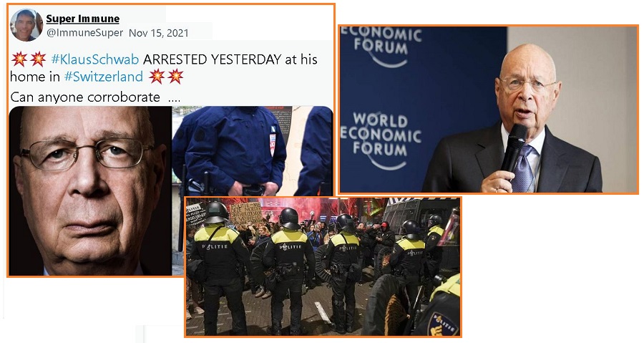Click the 'Can anyone corroborate' tweet text
The height and width of the screenshot is (343, 644).
click(85, 97)
